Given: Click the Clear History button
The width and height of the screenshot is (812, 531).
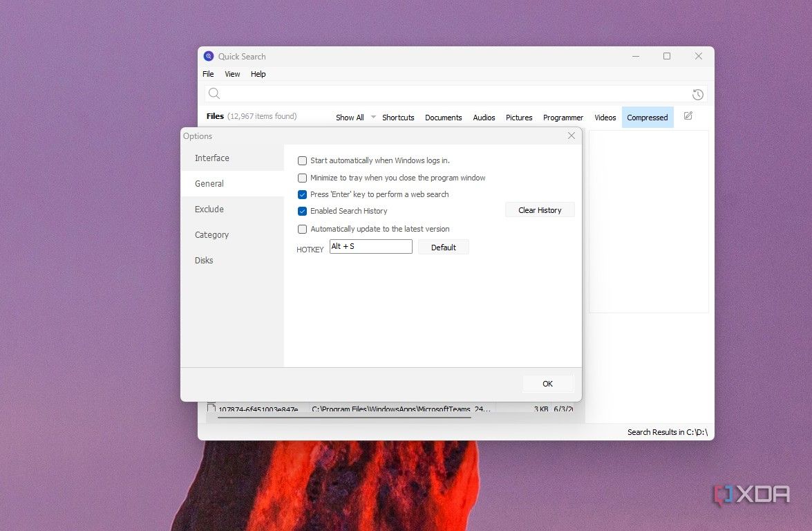Looking at the screenshot, I should [x=540, y=209].
